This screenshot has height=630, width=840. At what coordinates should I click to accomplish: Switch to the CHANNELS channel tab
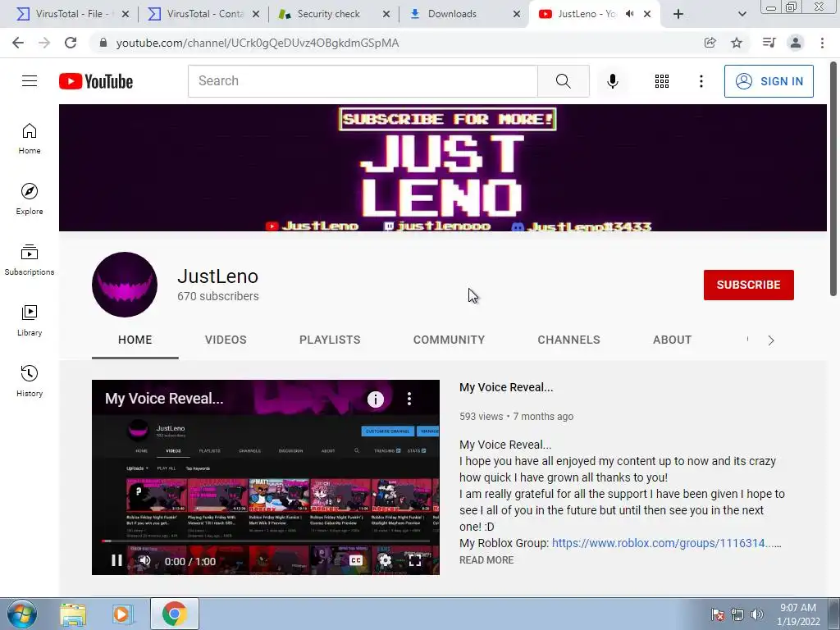[569, 340]
